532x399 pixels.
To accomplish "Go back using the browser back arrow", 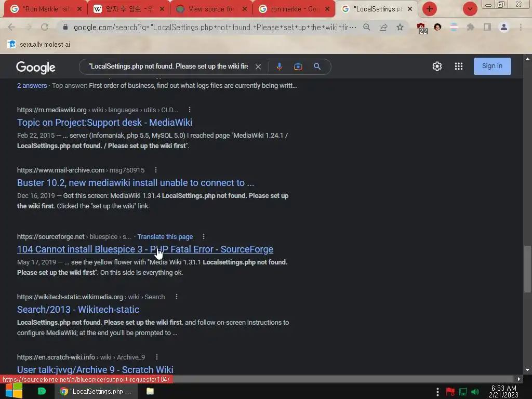I will click(x=11, y=27).
